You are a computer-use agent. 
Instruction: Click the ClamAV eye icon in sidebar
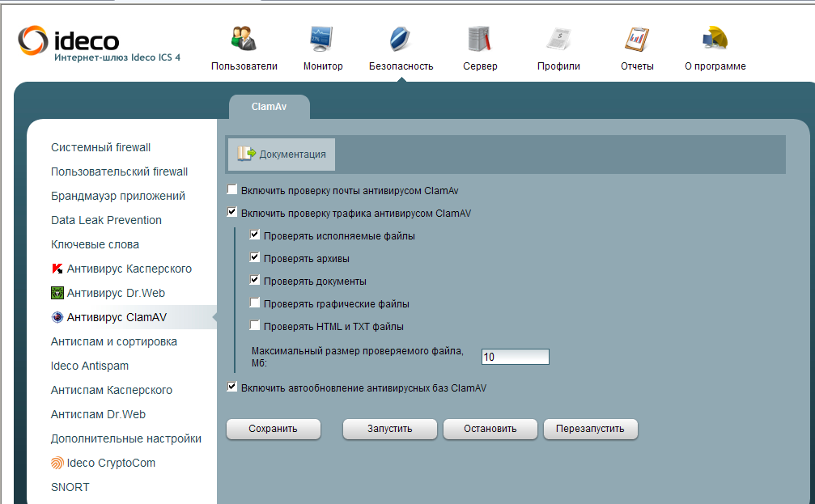[57, 317]
